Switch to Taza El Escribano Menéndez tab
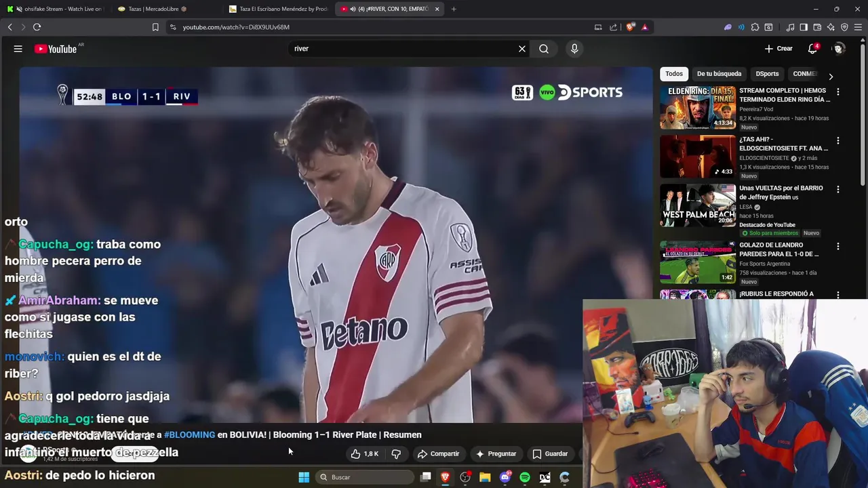 279,9
